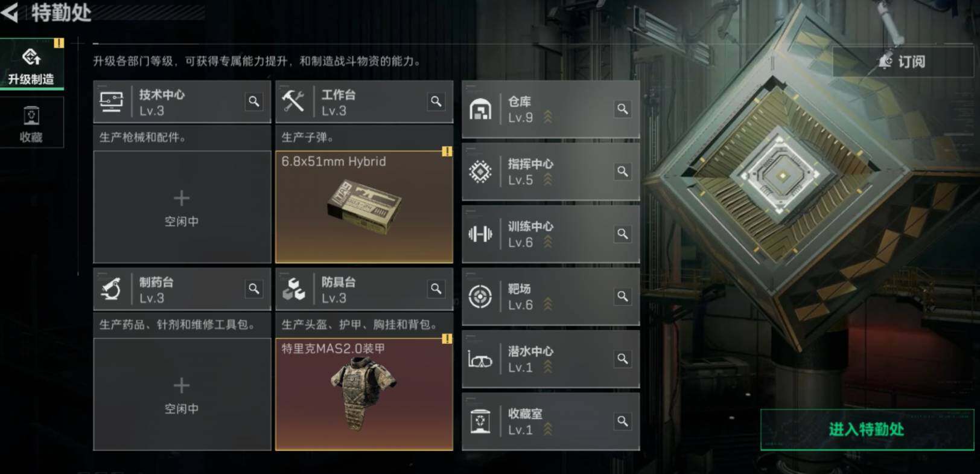The image size is (980, 474).
Task: Switch to the 收藏 sidebar tab
Action: (x=31, y=123)
